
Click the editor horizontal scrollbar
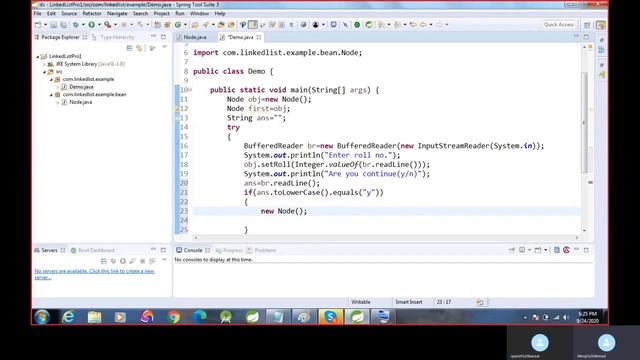click(x=386, y=238)
